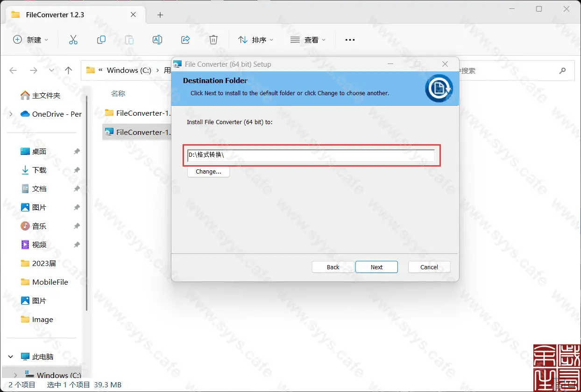
Task: Expand 此电脑 in the navigation pane
Action: (10, 357)
